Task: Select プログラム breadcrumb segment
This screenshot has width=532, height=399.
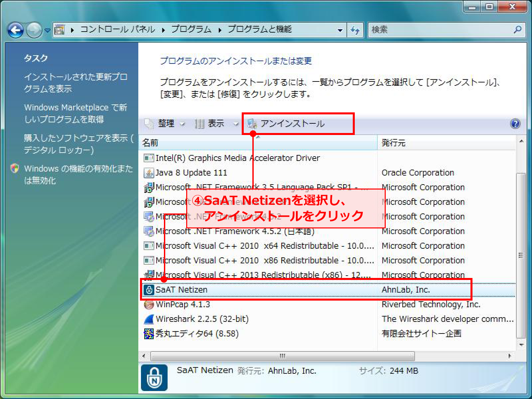Action: pyautogui.click(x=191, y=30)
